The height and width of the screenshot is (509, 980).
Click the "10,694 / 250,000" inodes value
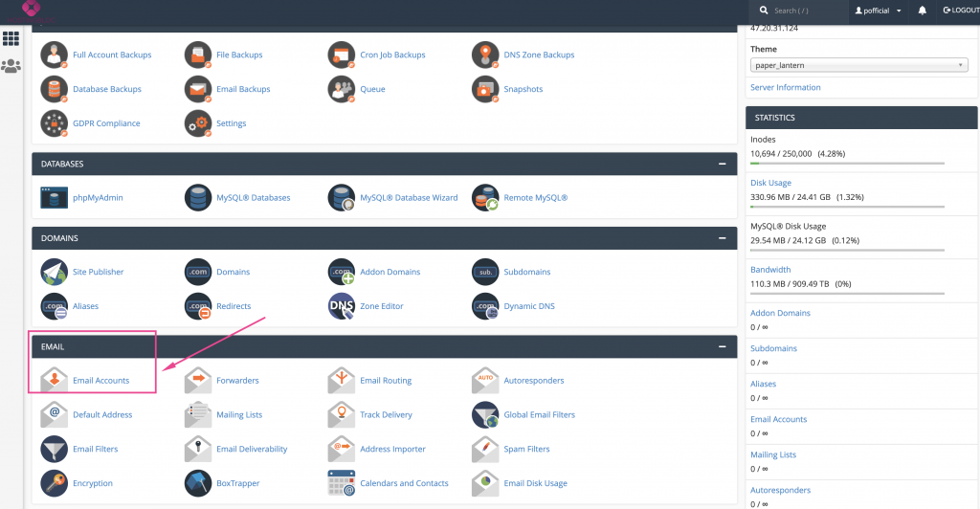pyautogui.click(x=781, y=154)
